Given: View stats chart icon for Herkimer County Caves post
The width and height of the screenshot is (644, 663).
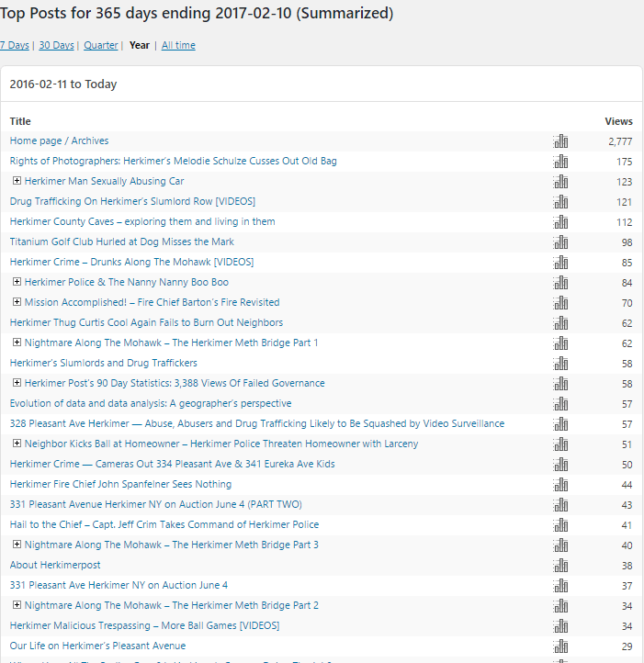Looking at the screenshot, I should click(560, 222).
